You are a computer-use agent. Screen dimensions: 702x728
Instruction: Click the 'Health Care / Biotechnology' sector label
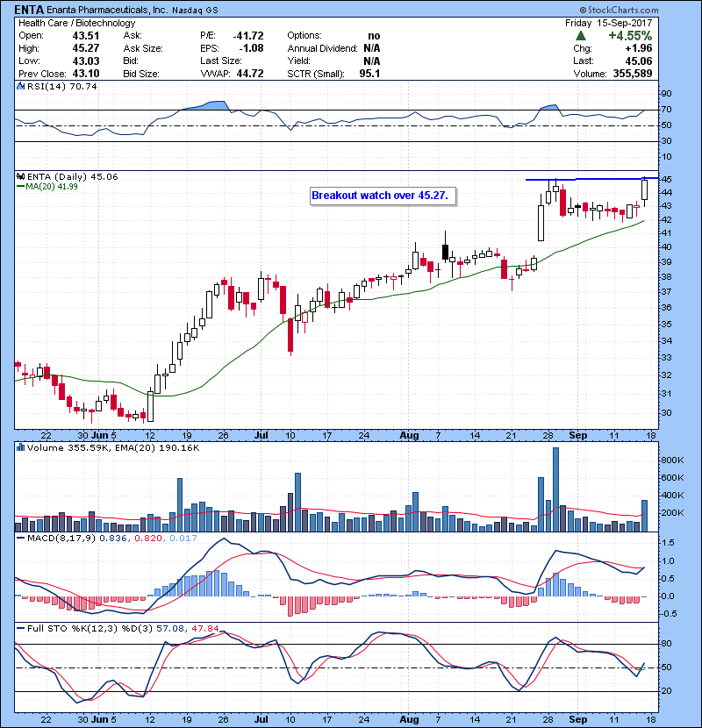pos(76,23)
